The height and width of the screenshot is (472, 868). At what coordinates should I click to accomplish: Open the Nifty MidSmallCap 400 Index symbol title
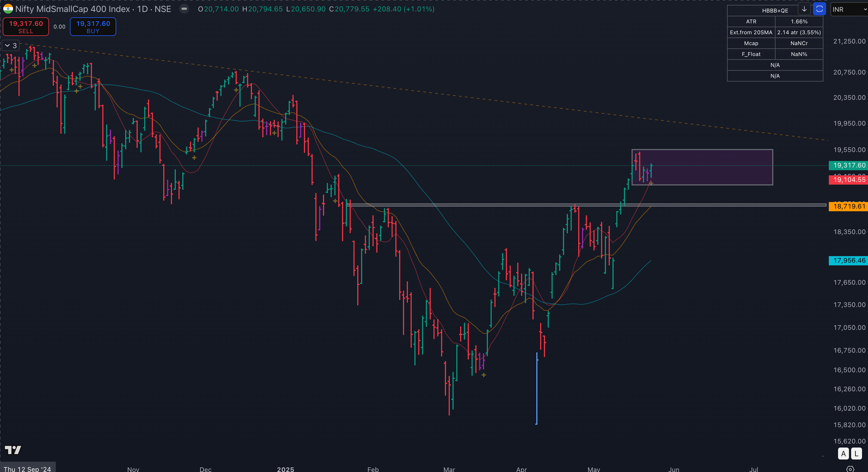(x=93, y=9)
